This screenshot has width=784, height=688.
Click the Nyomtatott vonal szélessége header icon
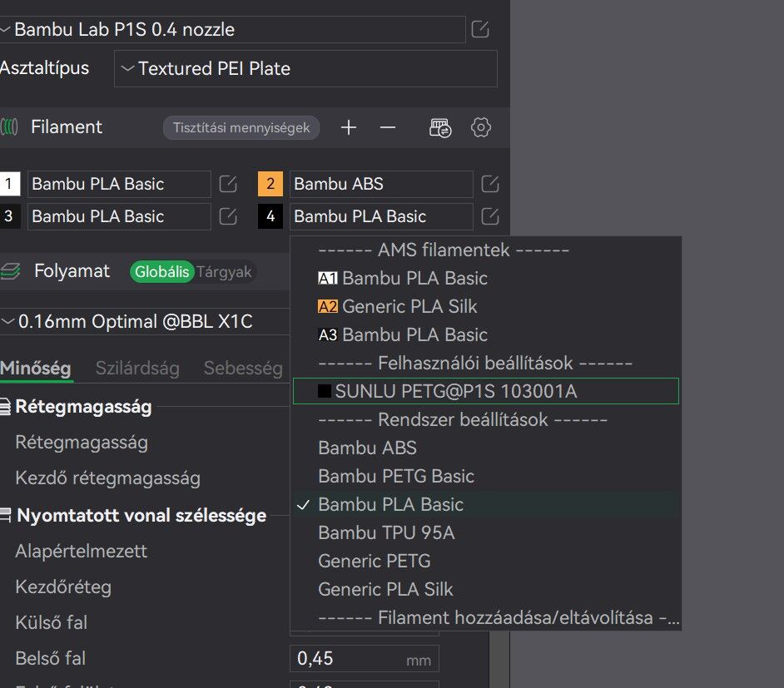5,515
